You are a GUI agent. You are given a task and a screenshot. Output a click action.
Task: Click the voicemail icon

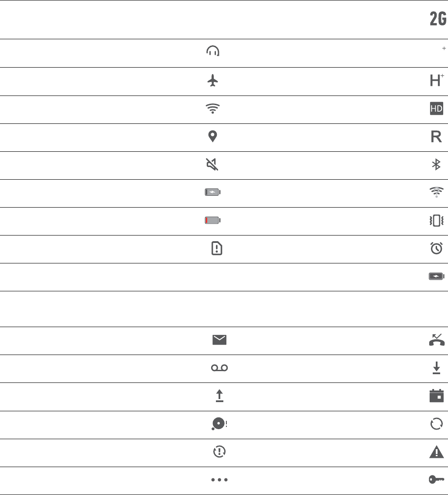[x=220, y=368]
